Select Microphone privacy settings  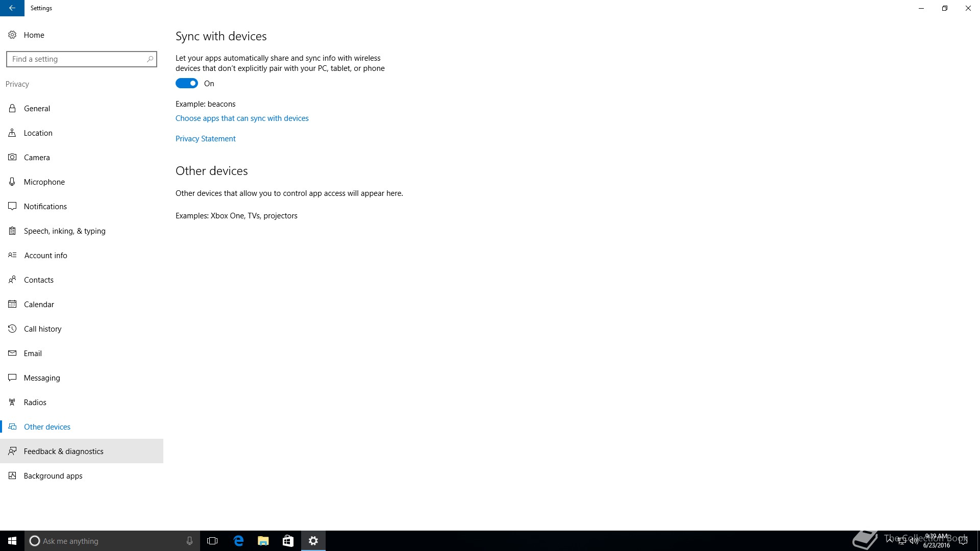coord(82,182)
